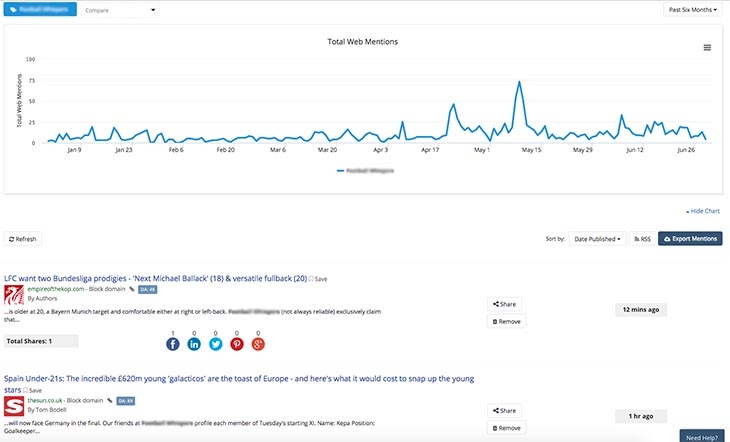
Task: Share the article on Facebook
Action: [x=173, y=344]
